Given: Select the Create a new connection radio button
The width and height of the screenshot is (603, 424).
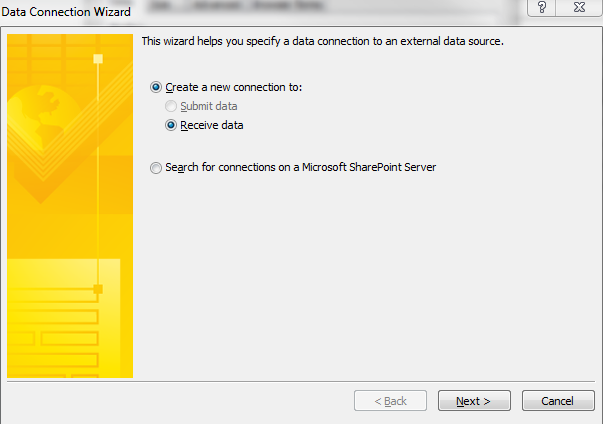Looking at the screenshot, I should (156, 87).
